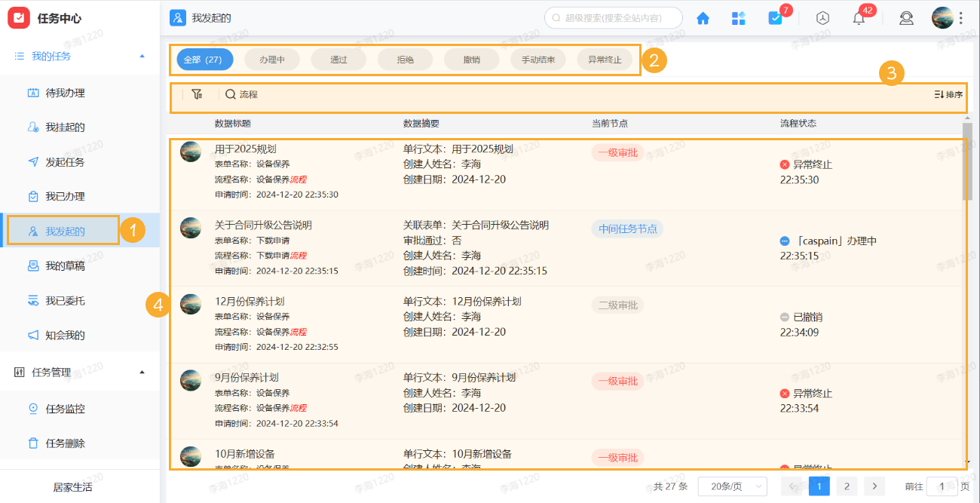Switch to the 办理中 status tab

coord(271,59)
